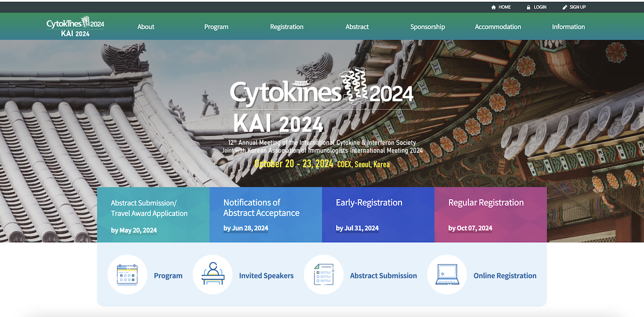Open the Abstract Submission document icon
This screenshot has width=644, height=317.
324,275
